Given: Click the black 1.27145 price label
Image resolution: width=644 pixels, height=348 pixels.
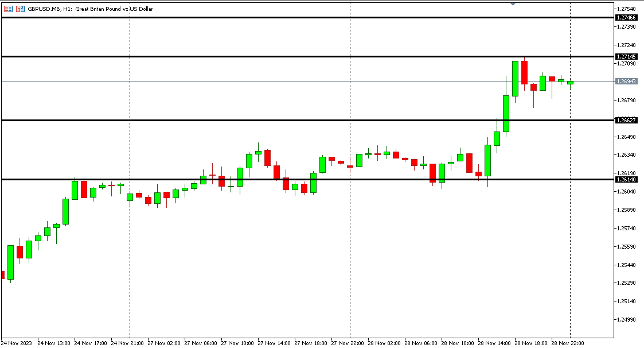Looking at the screenshot, I should click(626, 56).
